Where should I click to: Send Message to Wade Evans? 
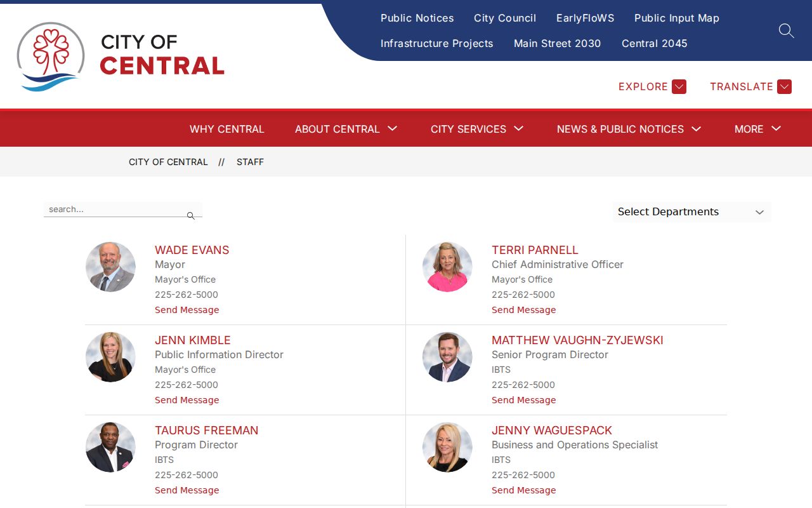(187, 310)
